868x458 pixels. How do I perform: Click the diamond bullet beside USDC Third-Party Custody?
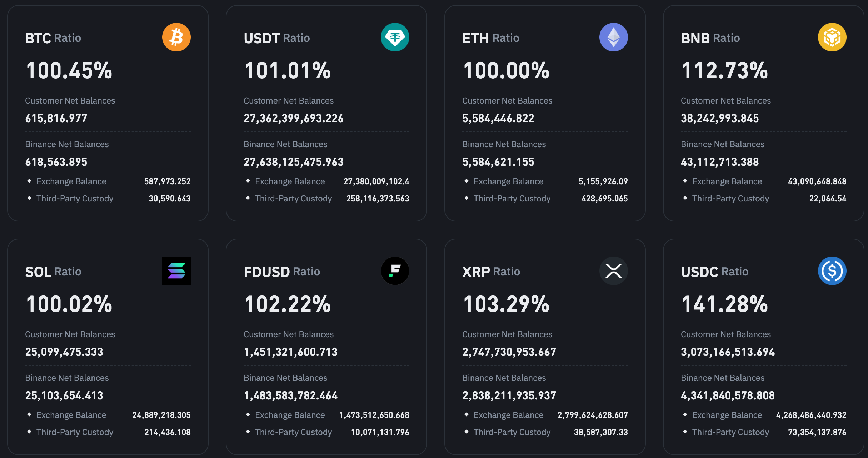tap(685, 432)
